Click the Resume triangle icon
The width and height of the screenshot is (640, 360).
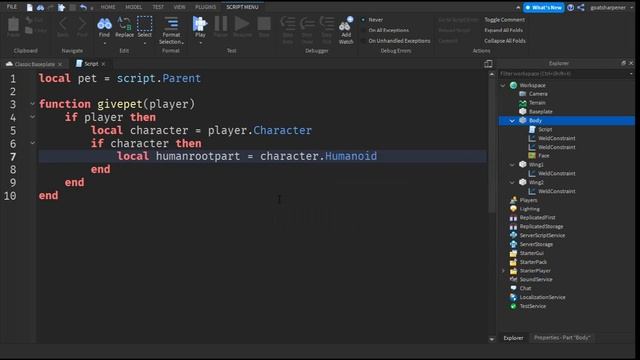tap(242, 24)
